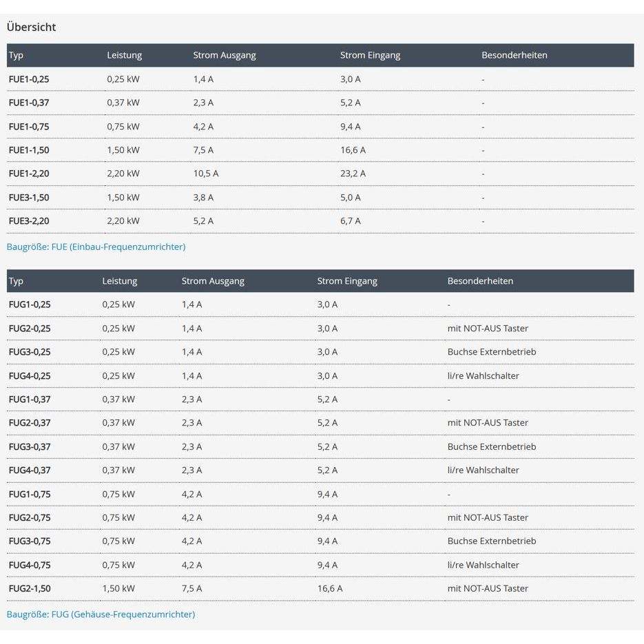Open the Baugröße: FUE (Einbau-Frequenzumrichter) link

tap(96, 247)
